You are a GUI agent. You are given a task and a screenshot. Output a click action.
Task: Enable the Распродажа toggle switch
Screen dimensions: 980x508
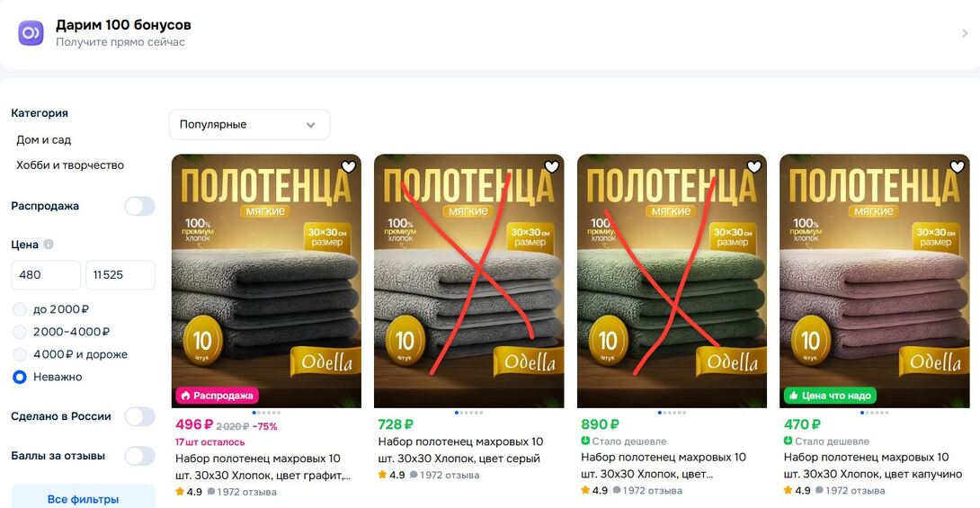click(x=139, y=206)
